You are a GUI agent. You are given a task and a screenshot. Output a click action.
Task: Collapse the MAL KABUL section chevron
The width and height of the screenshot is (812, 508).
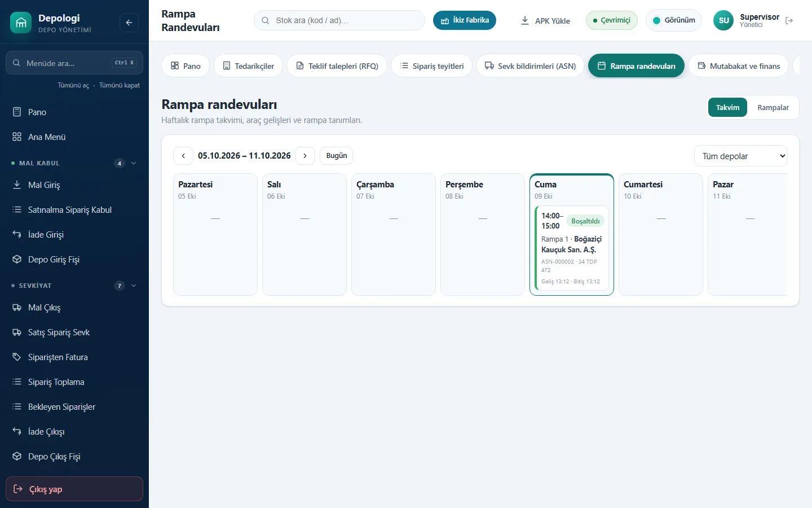pos(134,163)
